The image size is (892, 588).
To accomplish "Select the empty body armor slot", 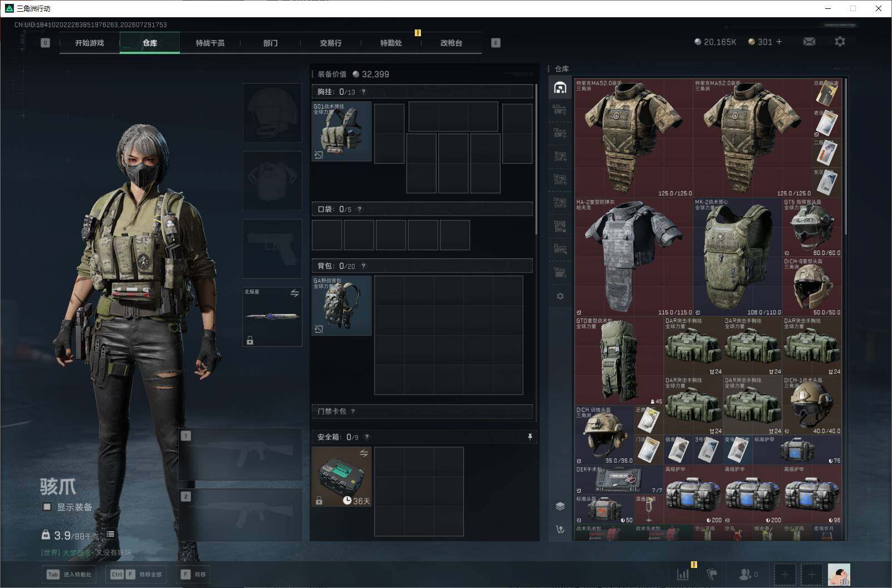I will (x=272, y=180).
